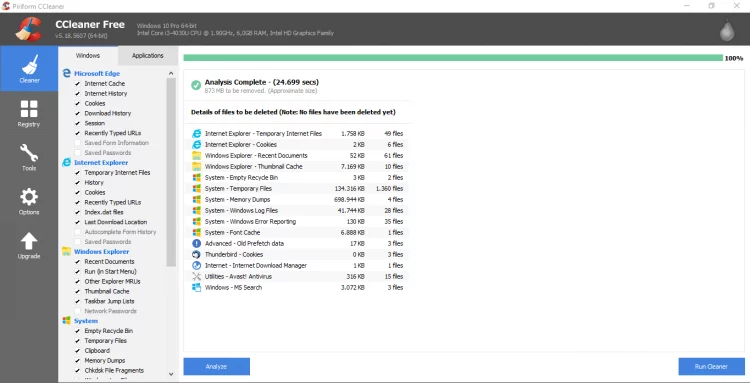Image resolution: width=750 pixels, height=383 pixels.
Task: Toggle Chkdsk File Fragments checkbox
Action: pos(77,371)
